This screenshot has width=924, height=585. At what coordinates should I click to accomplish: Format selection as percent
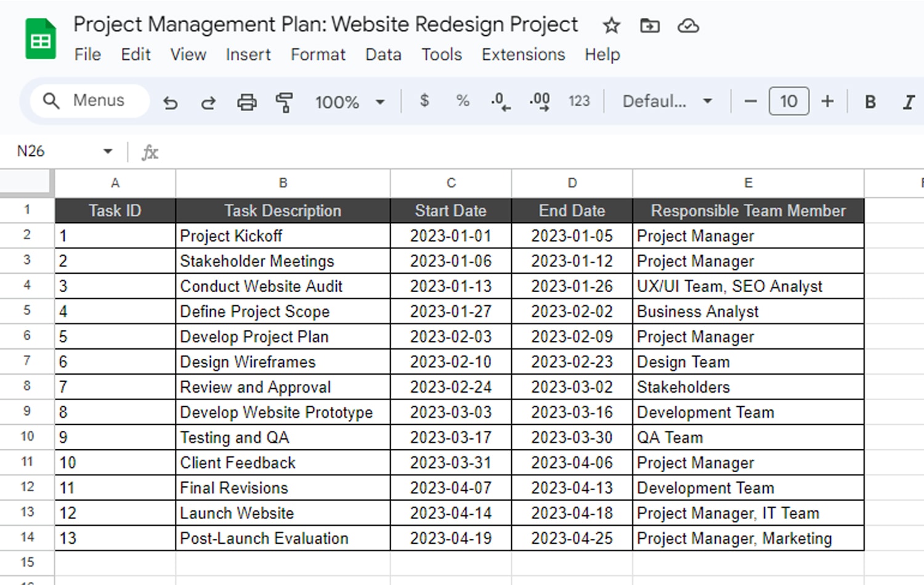(462, 102)
